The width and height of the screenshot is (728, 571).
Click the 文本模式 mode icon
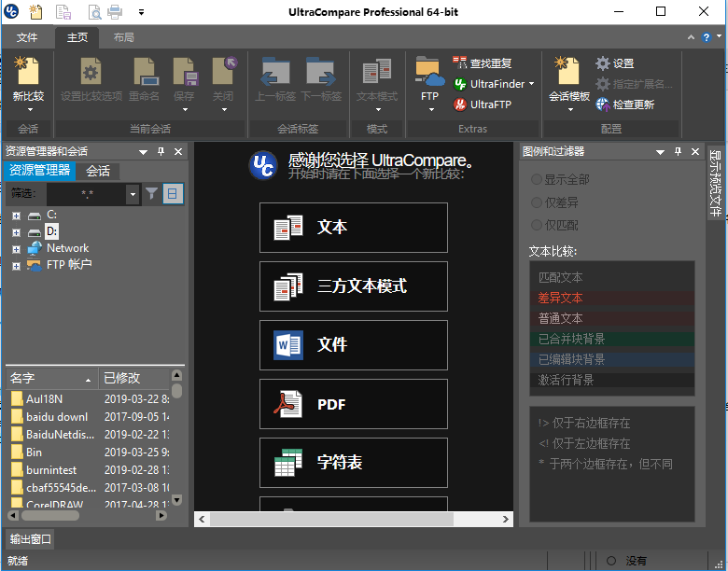pyautogui.click(x=376, y=71)
